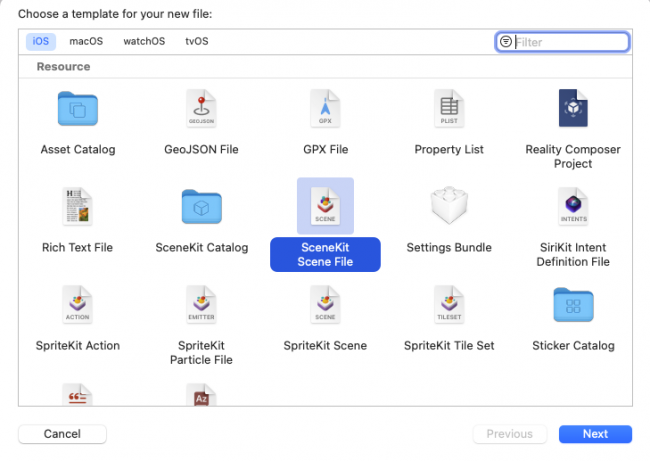Viewport: 650px width, 461px height.
Task: Select the Rich Text File template
Action: click(x=78, y=207)
